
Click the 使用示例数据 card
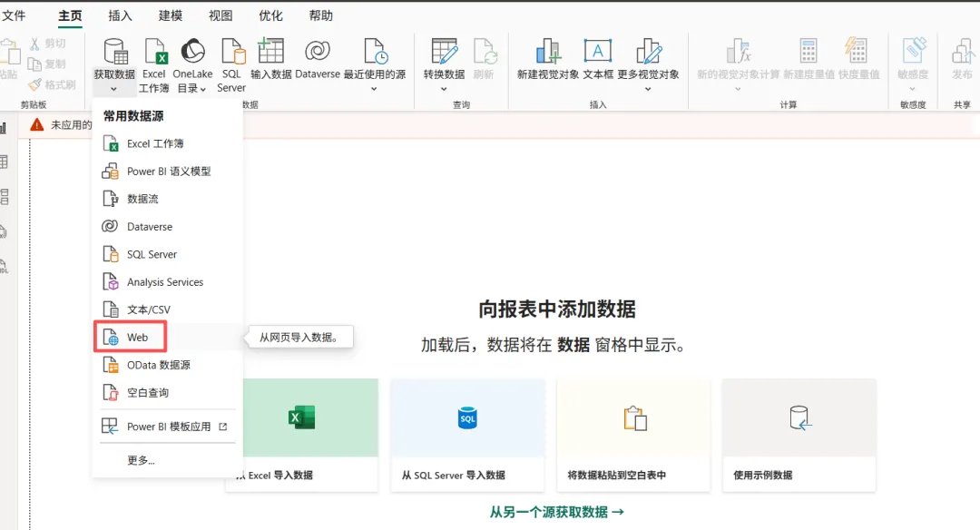click(799, 435)
